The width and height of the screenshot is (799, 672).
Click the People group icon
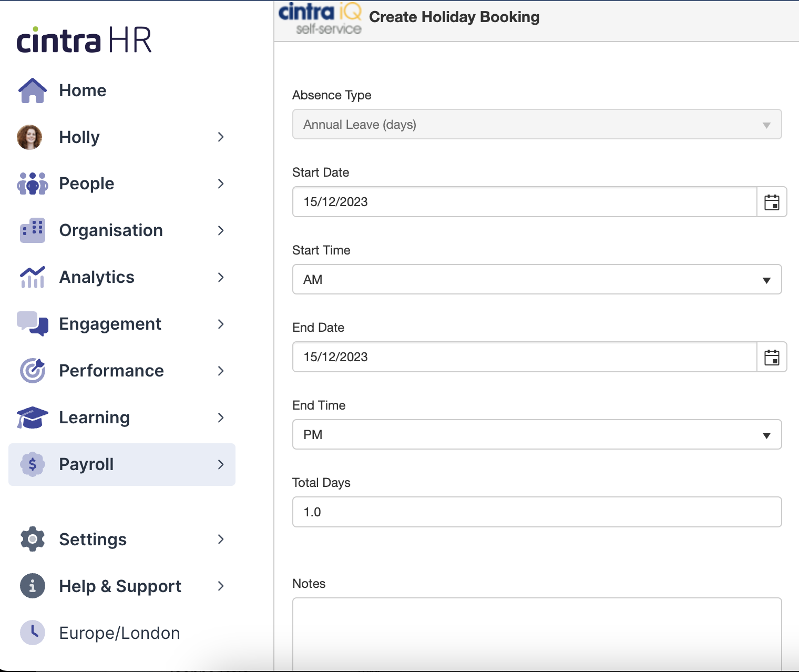coord(33,184)
